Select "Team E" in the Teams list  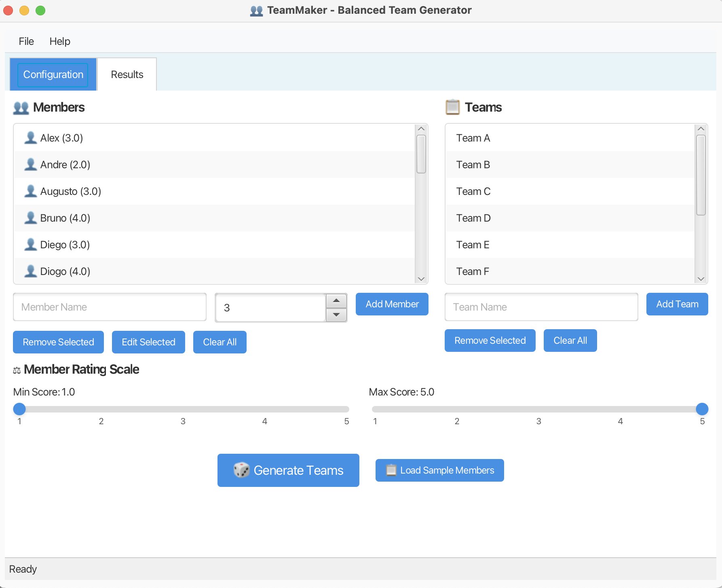click(x=570, y=245)
